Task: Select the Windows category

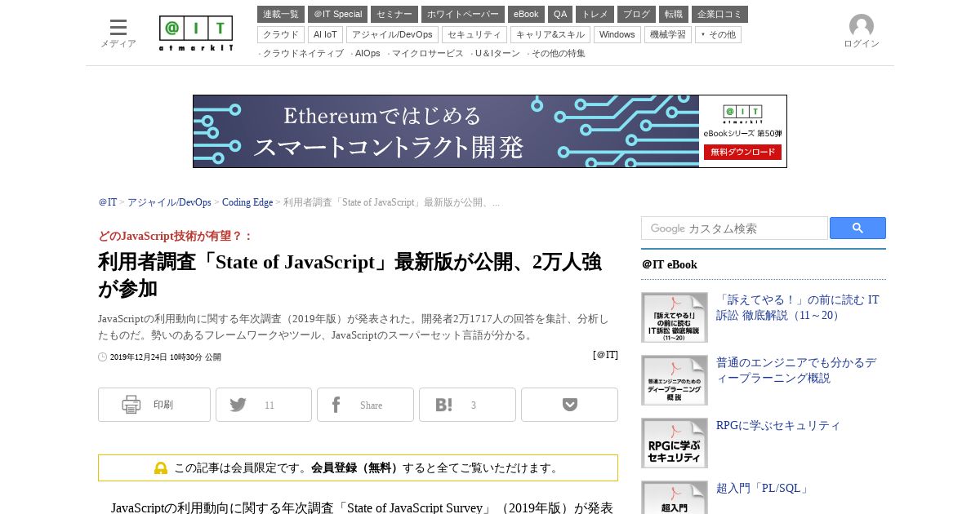Action: [x=617, y=35]
